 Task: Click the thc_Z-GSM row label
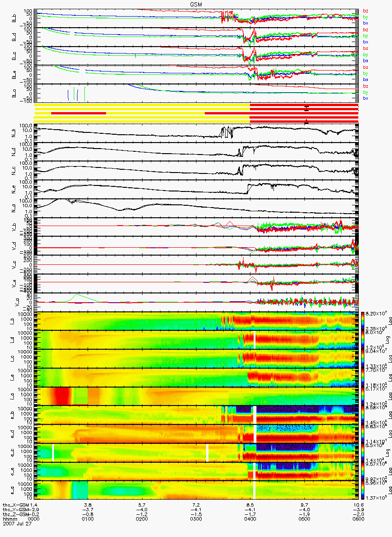pos(16,514)
